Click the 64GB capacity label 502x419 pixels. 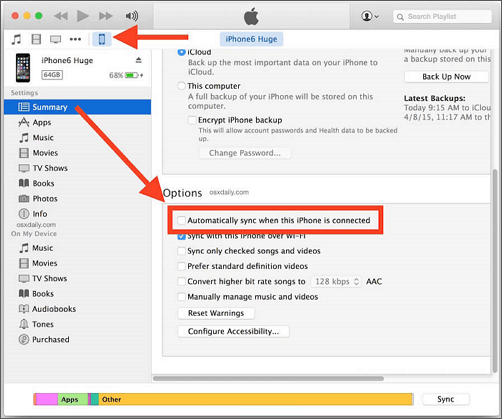(x=52, y=75)
